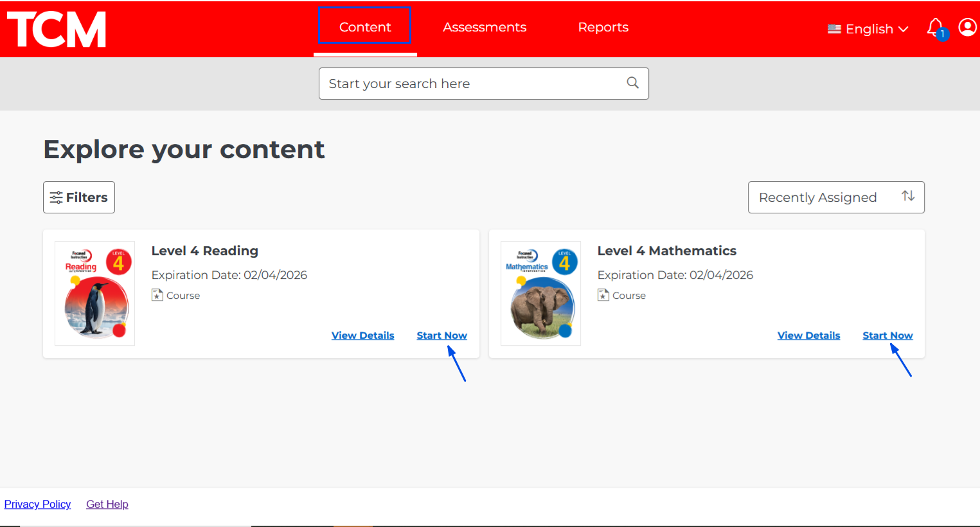Open the Level 4 Reading penguin thumbnail
Viewport: 980px width, 527px height.
point(95,294)
